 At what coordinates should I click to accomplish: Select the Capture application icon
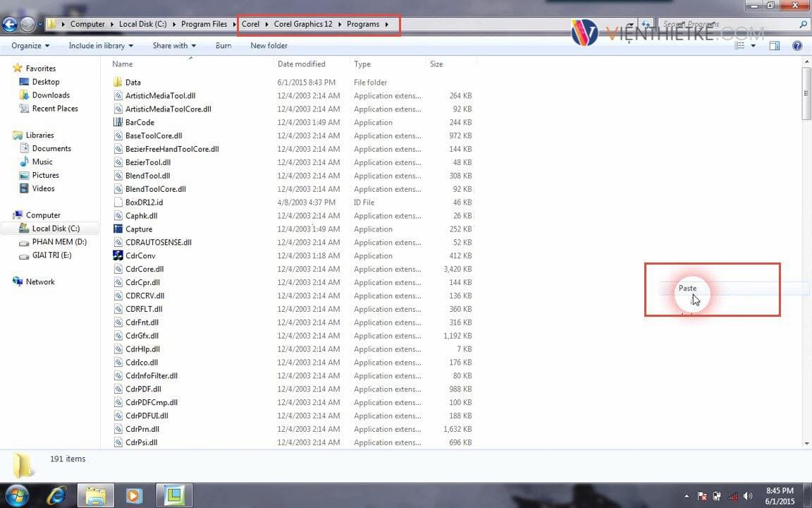tap(118, 229)
